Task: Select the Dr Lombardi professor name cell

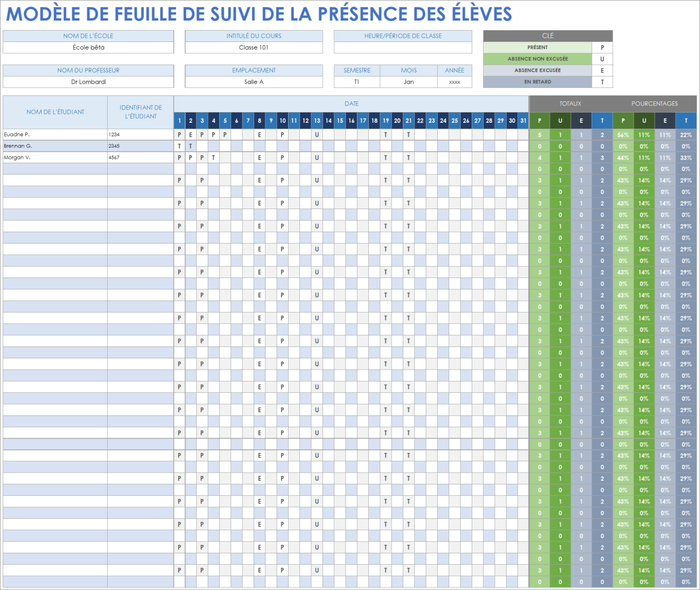Action: pyautogui.click(x=88, y=82)
